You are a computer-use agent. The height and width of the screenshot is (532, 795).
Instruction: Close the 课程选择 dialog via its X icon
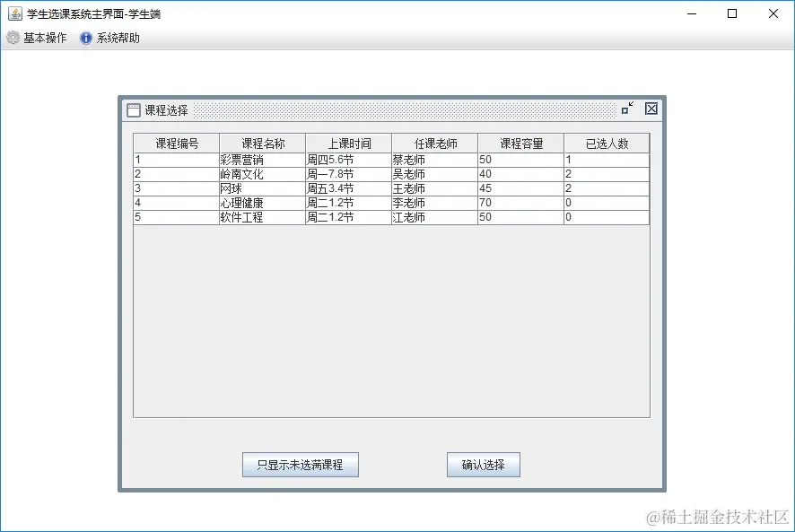point(650,108)
